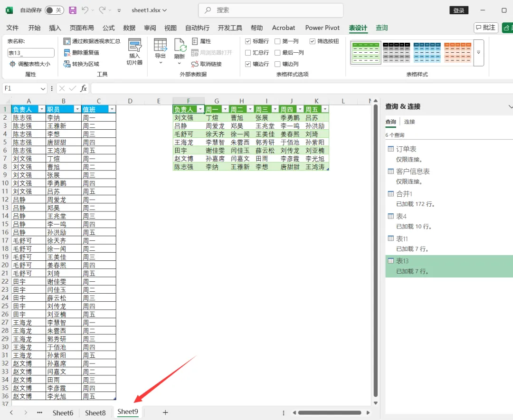The width and height of the screenshot is (513, 420).
Task: Click the vertical scrollbar down arrow
Action: (x=376, y=403)
